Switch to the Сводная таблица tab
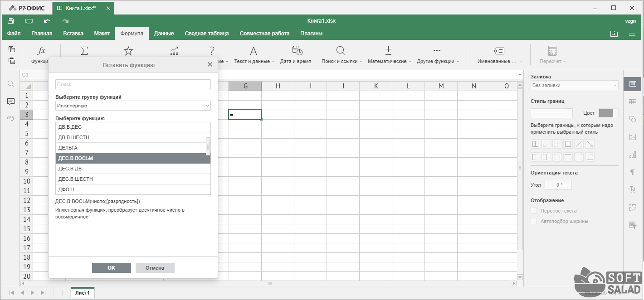The height and width of the screenshot is (300, 644). 206,34
